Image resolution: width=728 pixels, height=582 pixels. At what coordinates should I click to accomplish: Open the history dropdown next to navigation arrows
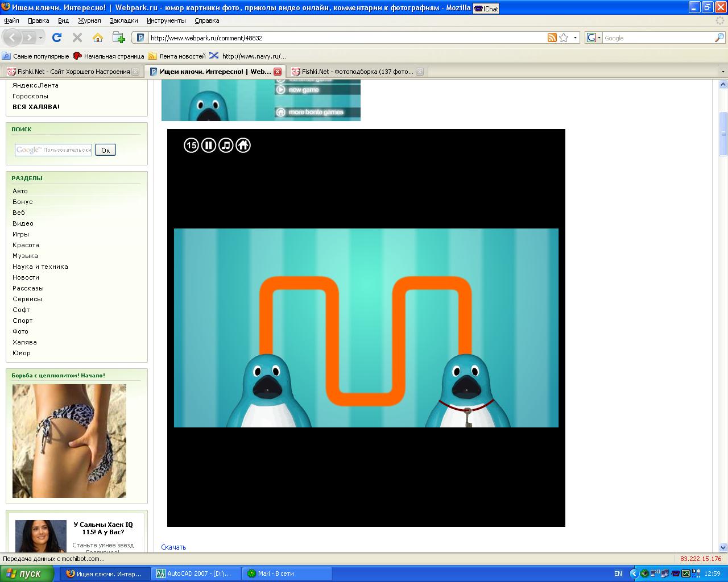(41, 38)
